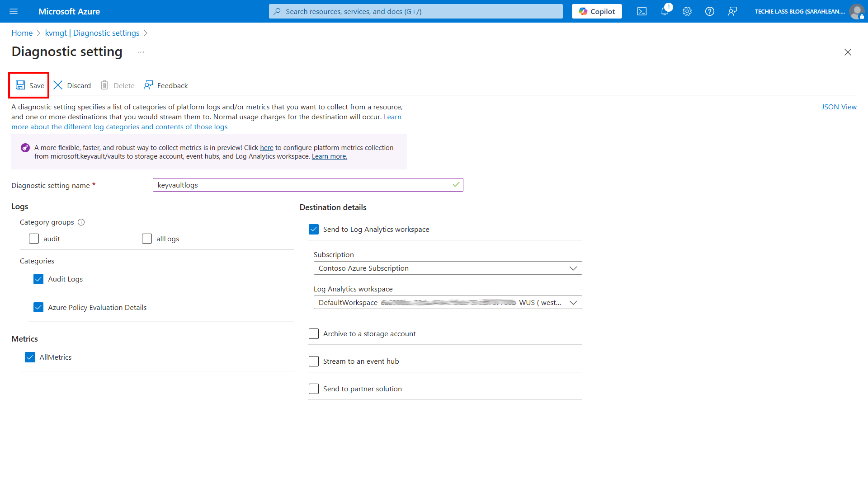Open the portal settings gear
This screenshot has height=488, width=868.
point(687,11)
